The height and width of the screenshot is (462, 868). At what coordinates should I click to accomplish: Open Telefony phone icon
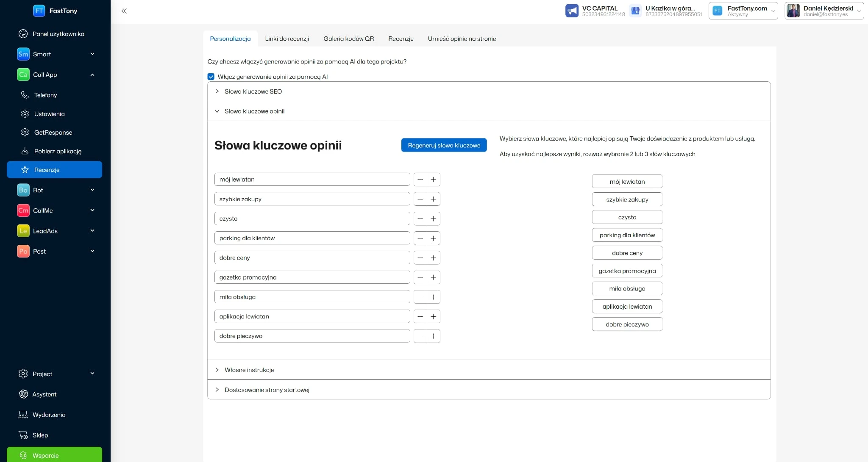pos(25,95)
